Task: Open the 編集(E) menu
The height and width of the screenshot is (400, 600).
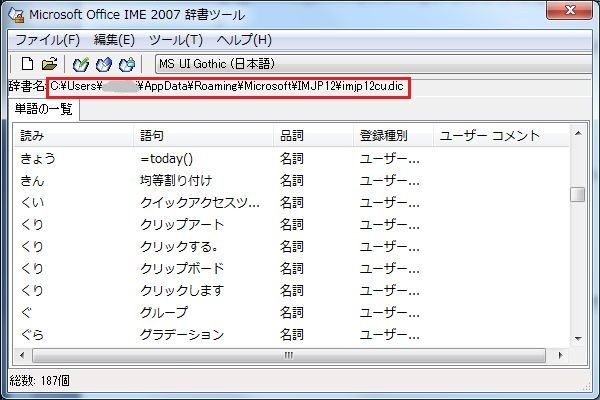Action: tap(114, 40)
